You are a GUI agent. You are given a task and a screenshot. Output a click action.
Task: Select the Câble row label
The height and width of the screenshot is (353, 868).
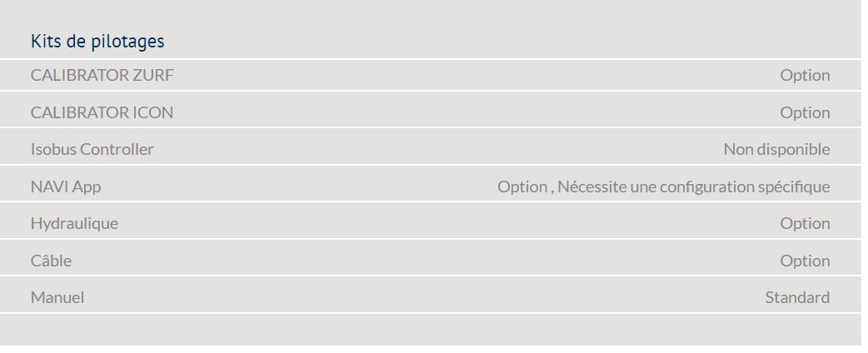point(51,261)
